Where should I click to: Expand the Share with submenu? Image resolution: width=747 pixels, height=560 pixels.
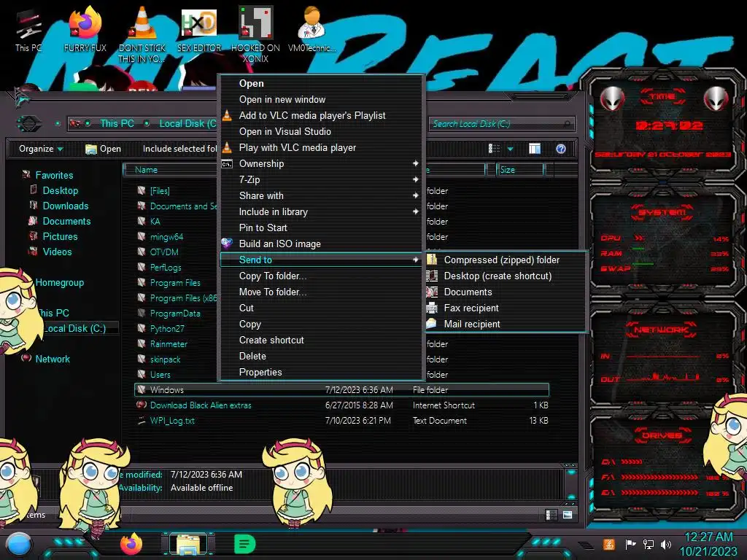point(321,195)
